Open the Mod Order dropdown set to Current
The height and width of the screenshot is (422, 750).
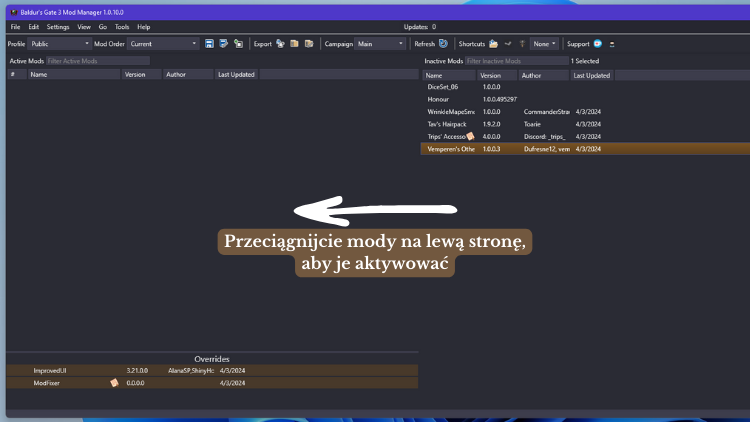click(x=163, y=44)
